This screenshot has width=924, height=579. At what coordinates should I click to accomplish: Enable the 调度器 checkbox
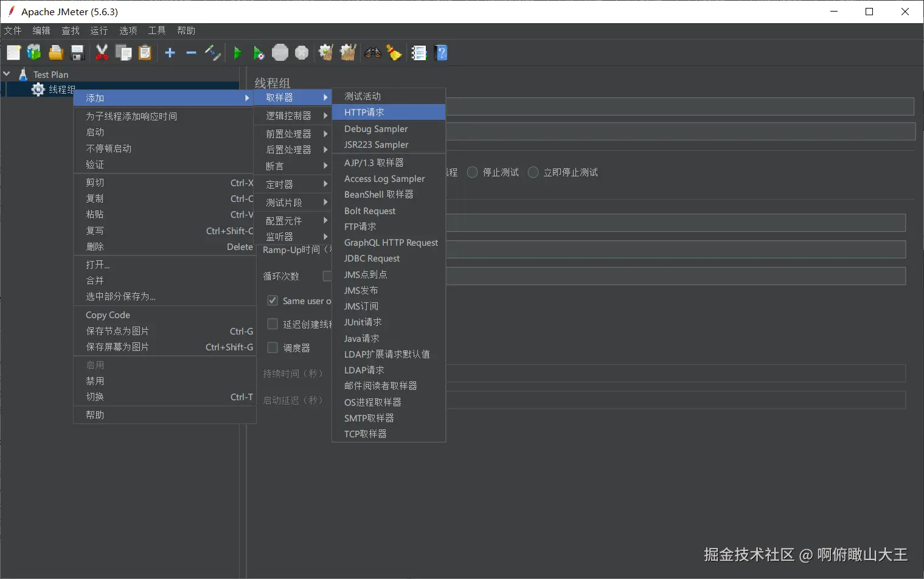click(x=273, y=348)
